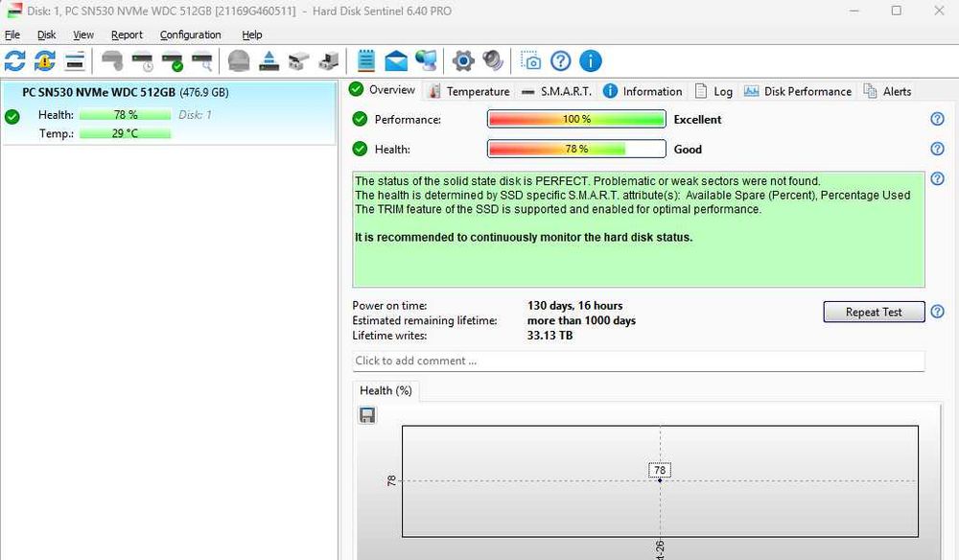Click the toolbar icon right of stacked drives
Screen dimensions: 959x560
pyautogui.click(x=328, y=61)
